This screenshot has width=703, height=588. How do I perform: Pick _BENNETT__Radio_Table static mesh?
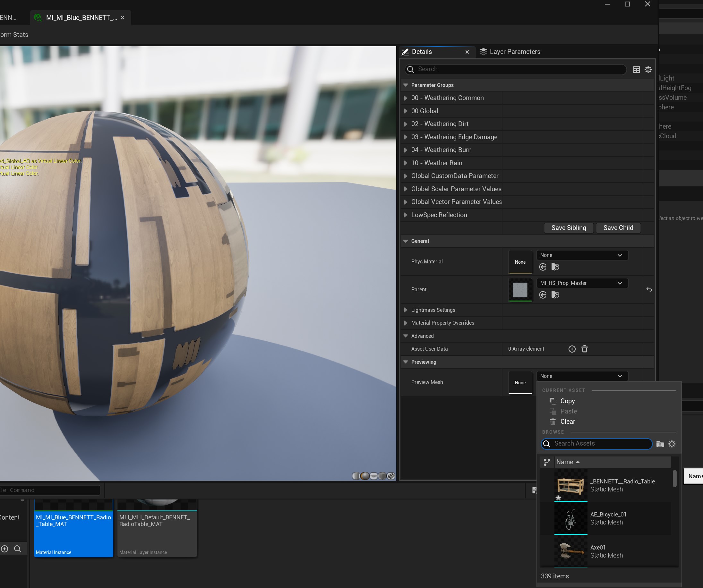[606, 485]
